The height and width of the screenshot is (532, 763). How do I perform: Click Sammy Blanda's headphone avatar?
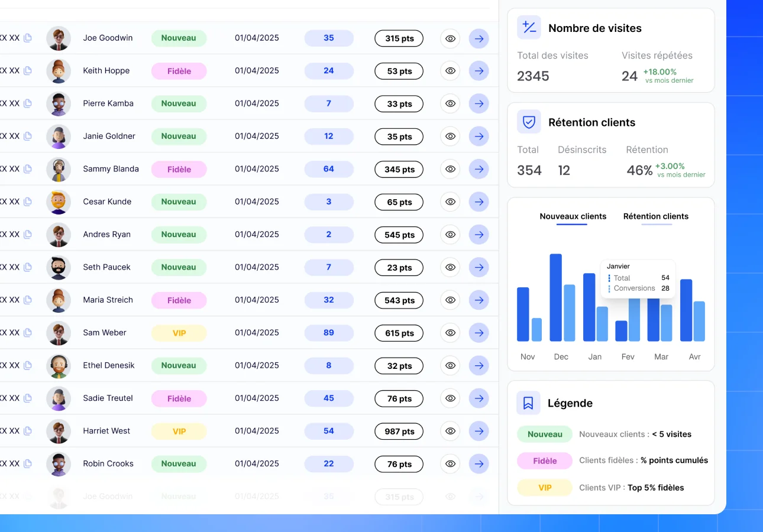point(59,169)
